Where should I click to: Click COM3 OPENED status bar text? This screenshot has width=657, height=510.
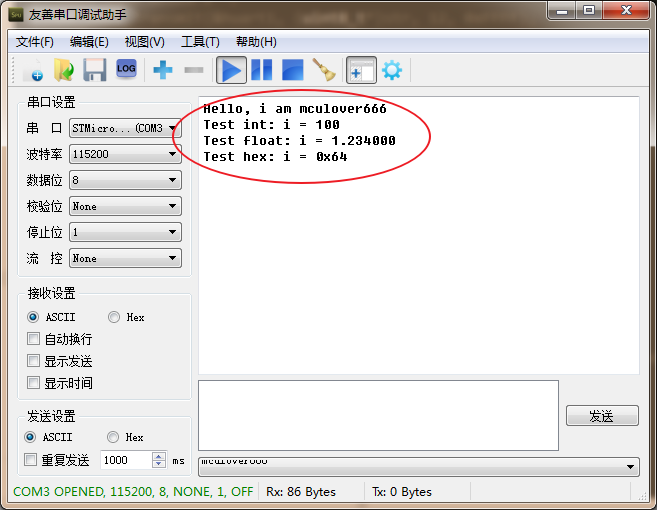pos(133,492)
